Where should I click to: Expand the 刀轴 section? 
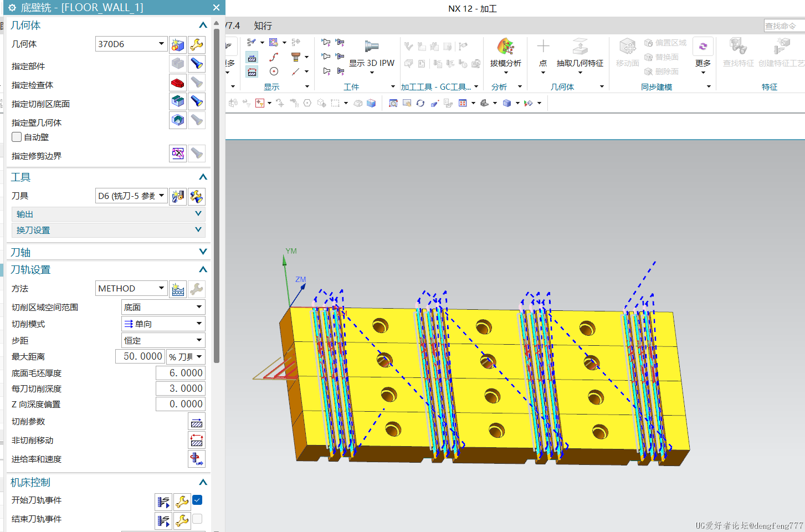(203, 252)
